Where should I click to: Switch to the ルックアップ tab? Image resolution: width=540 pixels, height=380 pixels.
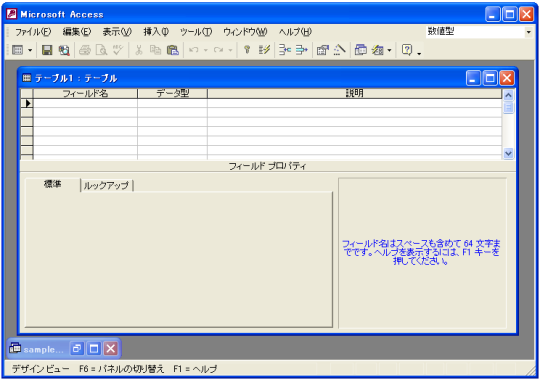[x=106, y=185]
